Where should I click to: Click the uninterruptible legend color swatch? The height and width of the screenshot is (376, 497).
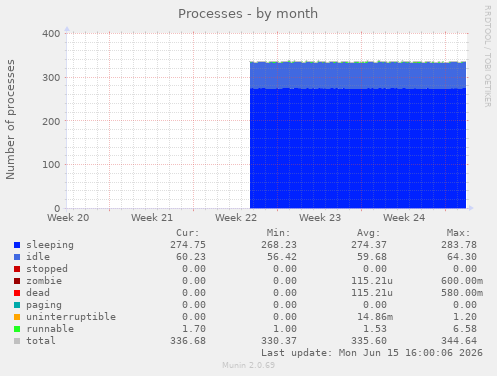pyautogui.click(x=17, y=317)
